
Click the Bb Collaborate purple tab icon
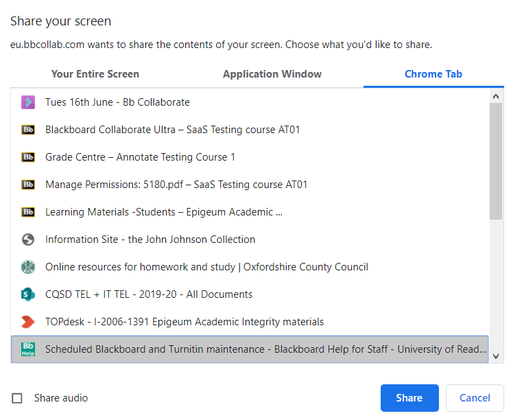[28, 102]
